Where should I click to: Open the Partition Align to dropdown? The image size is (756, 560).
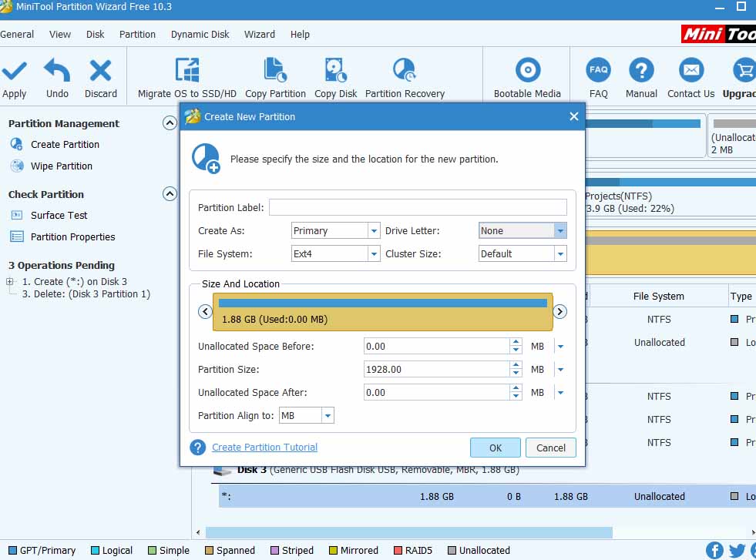click(328, 415)
